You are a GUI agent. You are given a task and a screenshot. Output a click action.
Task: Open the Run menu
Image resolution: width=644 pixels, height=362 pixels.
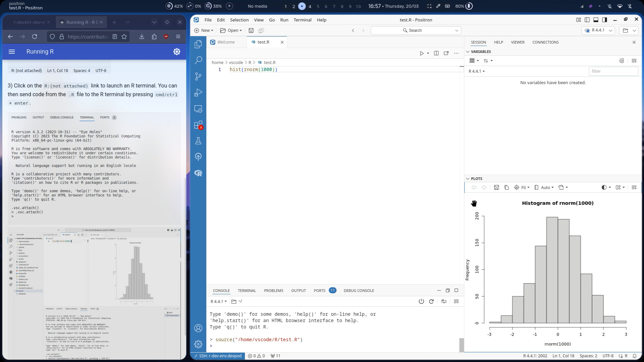coord(284,20)
